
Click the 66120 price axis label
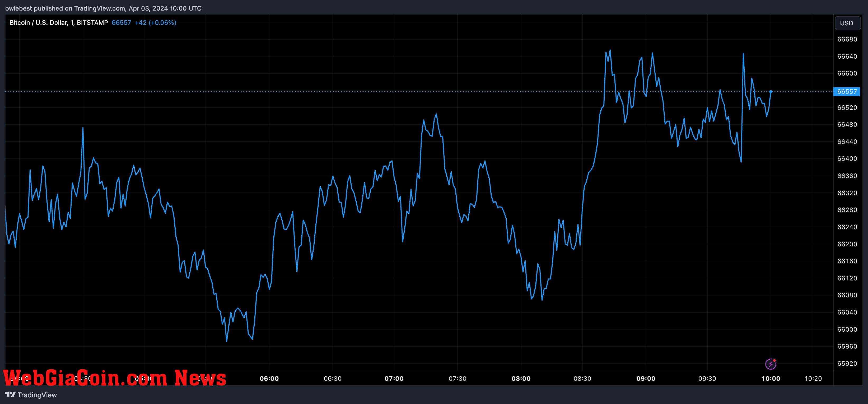[x=847, y=278]
